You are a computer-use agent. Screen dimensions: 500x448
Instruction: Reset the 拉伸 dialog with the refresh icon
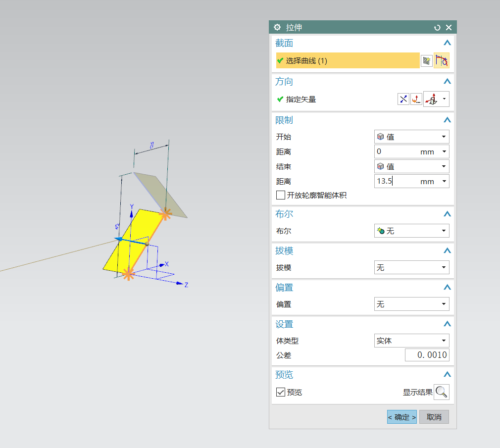pyautogui.click(x=437, y=28)
